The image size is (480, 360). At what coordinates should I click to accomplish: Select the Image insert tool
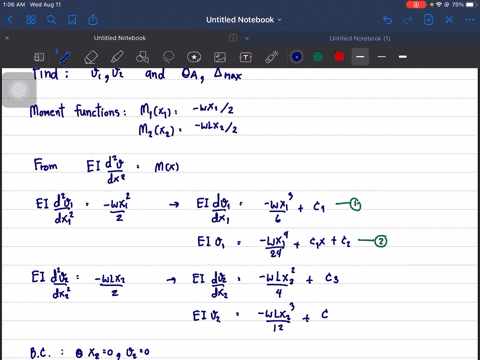[x=220, y=57]
